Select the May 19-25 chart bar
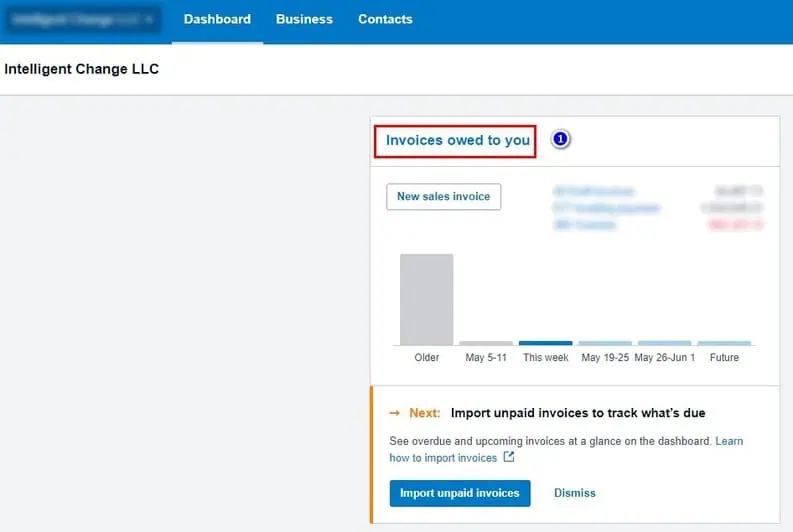This screenshot has width=793, height=532. 605,343
